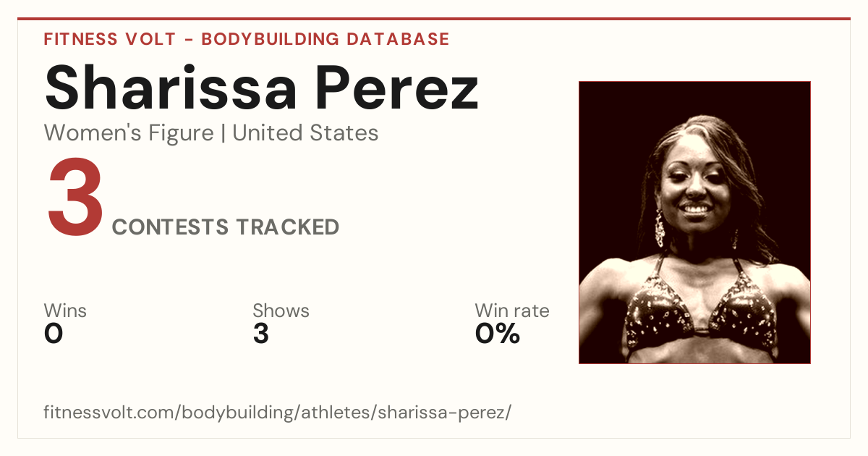This screenshot has height=456, width=868.
Task: Click the Win rate stat label
Action: (x=512, y=311)
